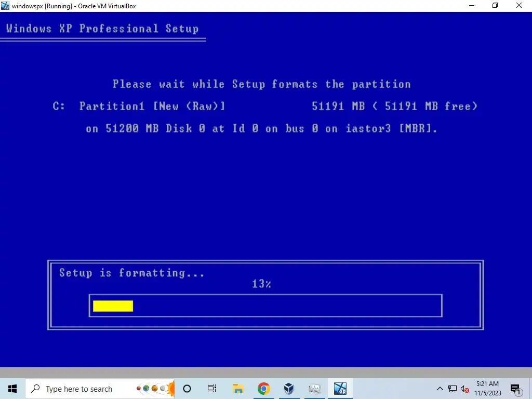Click the search box planets illustration
This screenshot has height=399, width=532.
point(155,388)
